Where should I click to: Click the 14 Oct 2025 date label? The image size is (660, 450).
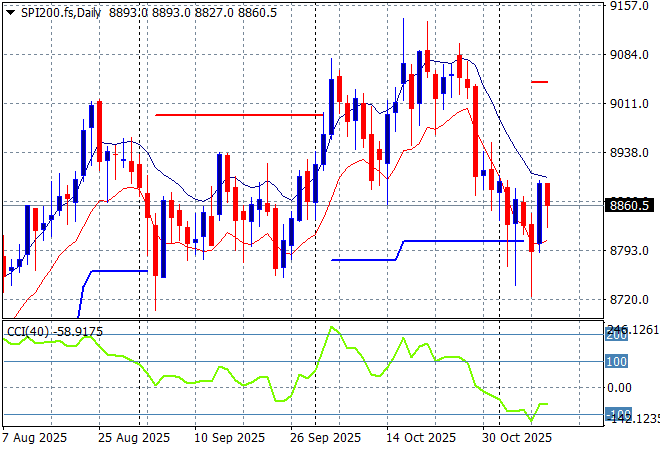[x=421, y=438]
